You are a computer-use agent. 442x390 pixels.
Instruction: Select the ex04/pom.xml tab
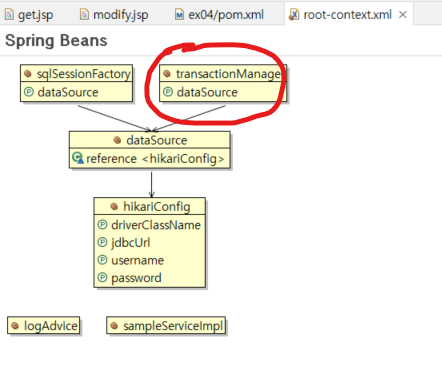[219, 15]
